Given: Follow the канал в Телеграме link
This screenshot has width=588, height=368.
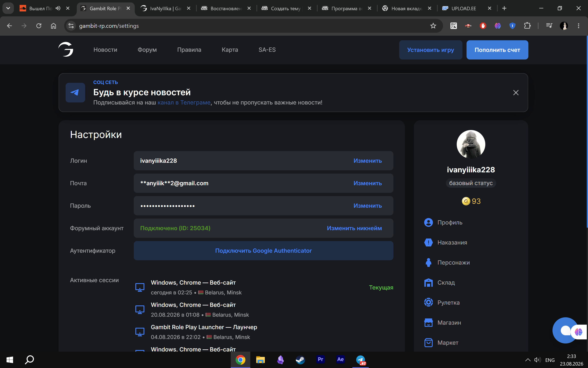Looking at the screenshot, I should coord(184,102).
